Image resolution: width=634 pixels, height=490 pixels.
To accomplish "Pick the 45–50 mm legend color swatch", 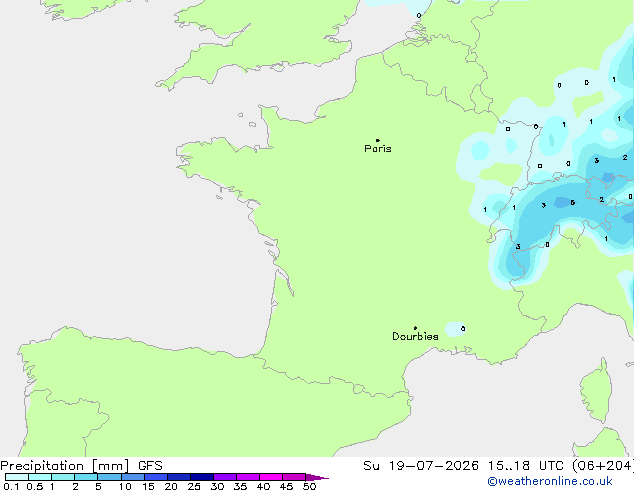I will coord(294,477).
